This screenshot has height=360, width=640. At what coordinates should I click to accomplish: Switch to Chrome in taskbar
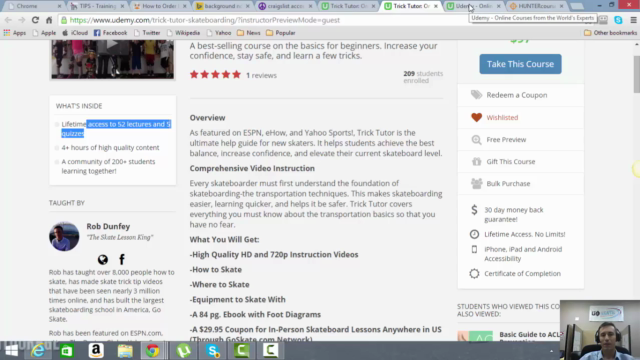click(x=153, y=351)
